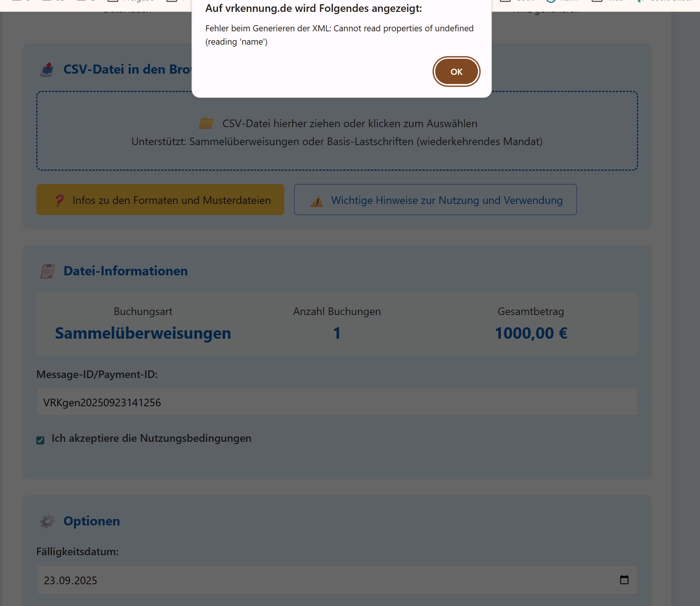The image size is (700, 606).
Task: Focus the Message-ID/Payment-ID input field
Action: coord(337,402)
